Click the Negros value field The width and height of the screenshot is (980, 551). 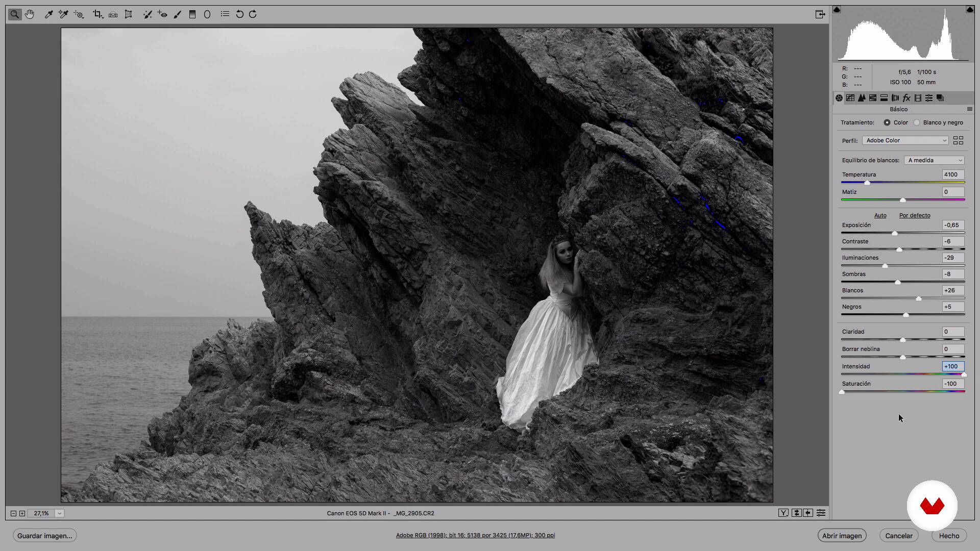[x=953, y=307]
